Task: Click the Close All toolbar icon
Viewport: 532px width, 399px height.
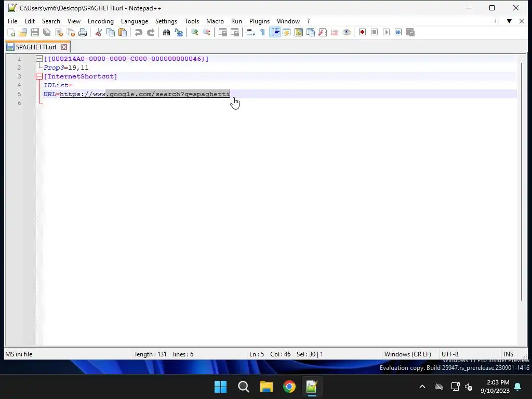Action: 71,32
